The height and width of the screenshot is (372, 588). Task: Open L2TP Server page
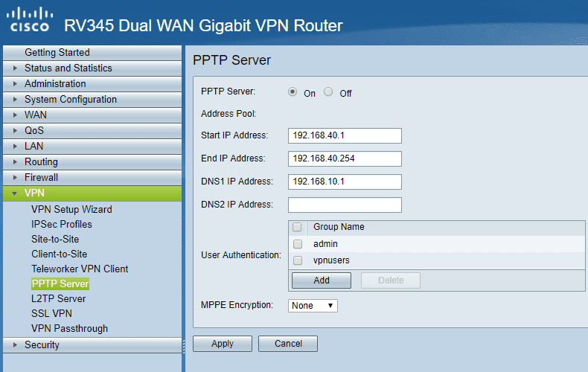59,299
